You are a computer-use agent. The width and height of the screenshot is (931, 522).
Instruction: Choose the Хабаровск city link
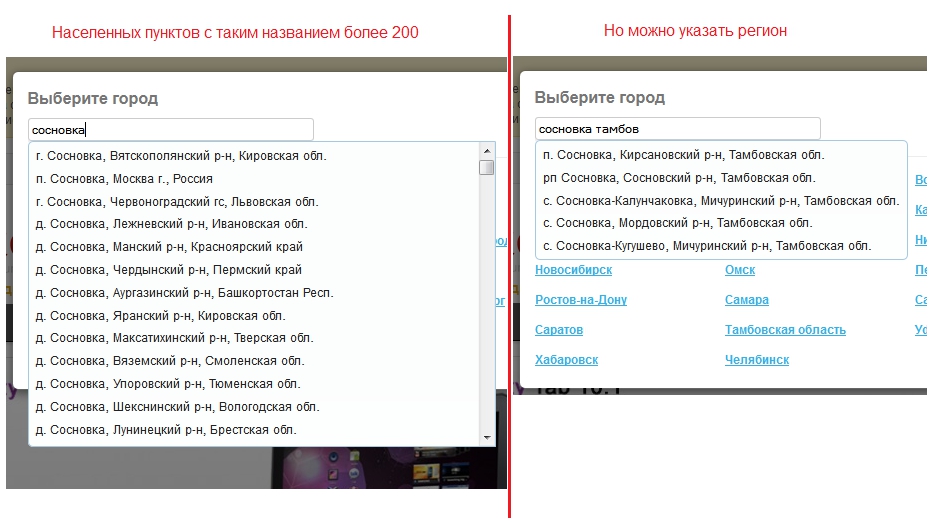tap(566, 360)
